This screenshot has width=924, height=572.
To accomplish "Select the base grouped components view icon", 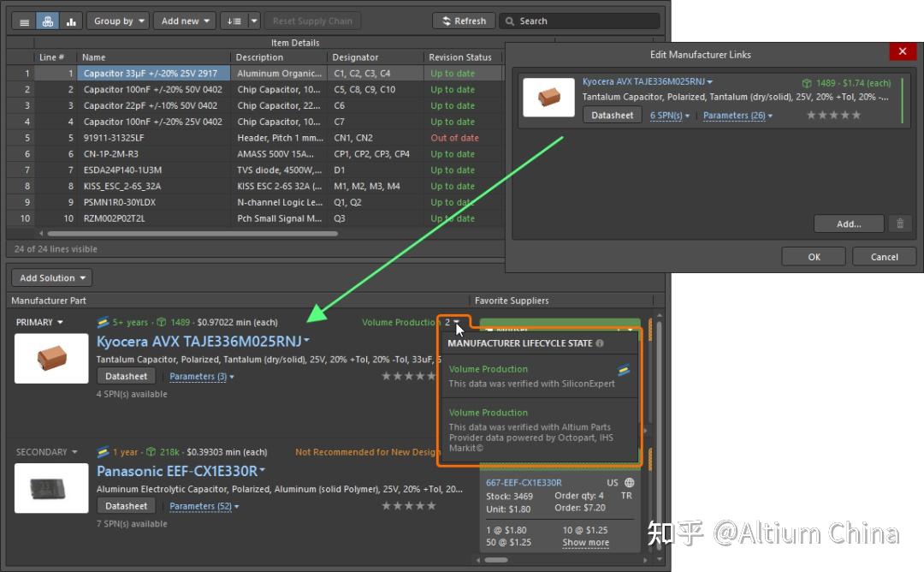I will tap(48, 21).
